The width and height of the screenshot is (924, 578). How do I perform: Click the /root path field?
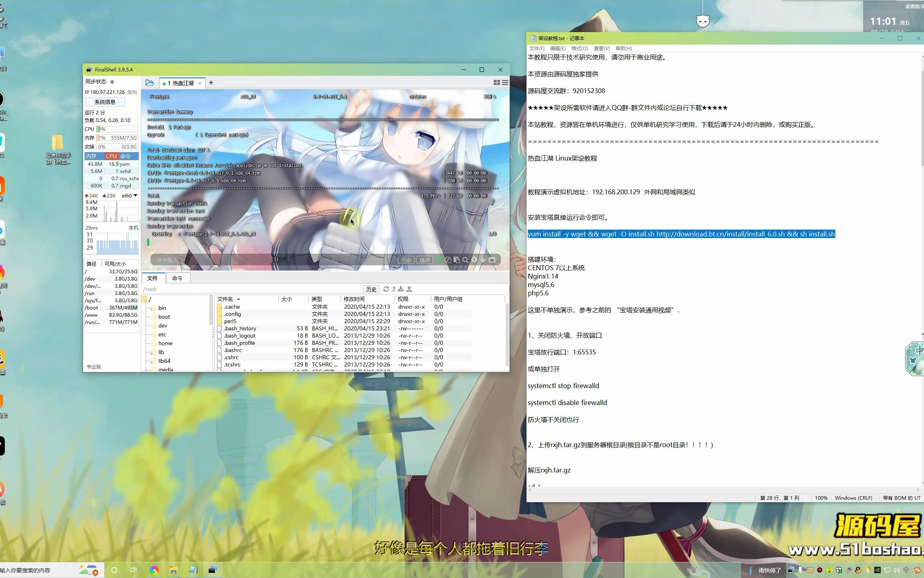pyautogui.click(x=252, y=289)
